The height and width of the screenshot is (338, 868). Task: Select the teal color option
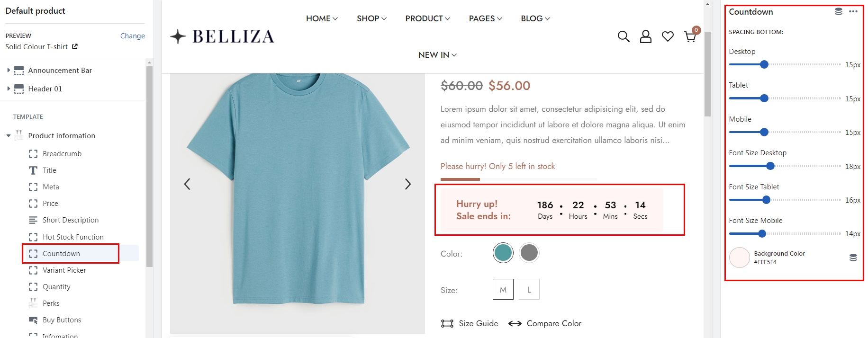pos(503,253)
